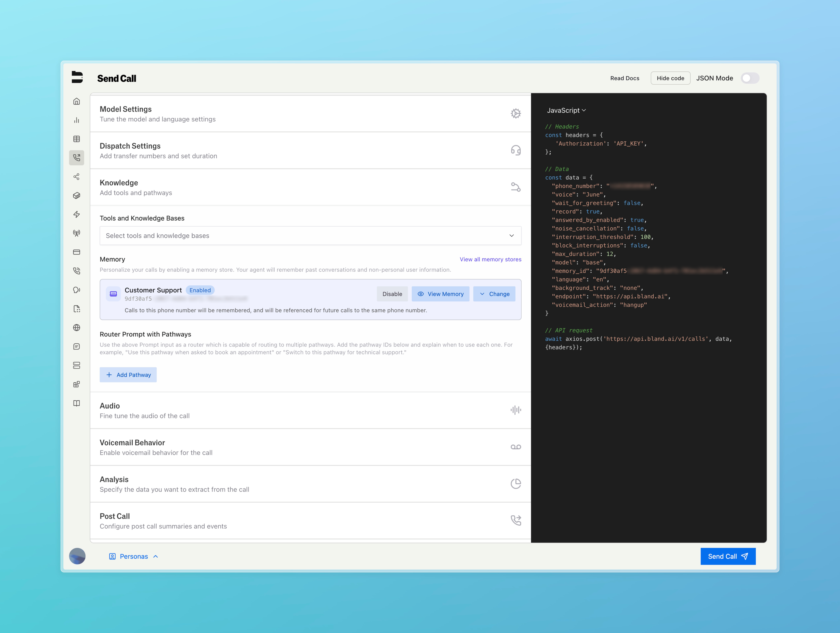Viewport: 840px width, 633px height.
Task: Open Select tools and knowledge bases dropdown
Action: (310, 236)
